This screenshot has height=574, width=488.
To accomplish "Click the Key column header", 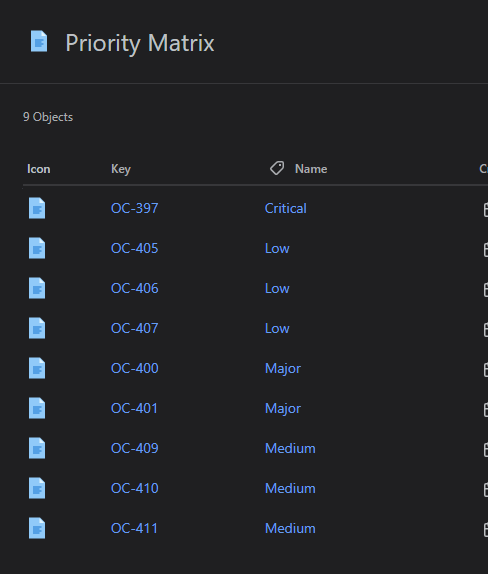I will pos(121,169).
